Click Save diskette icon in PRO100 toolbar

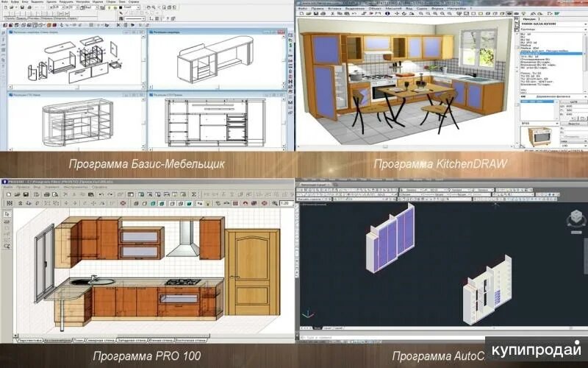tap(26, 194)
